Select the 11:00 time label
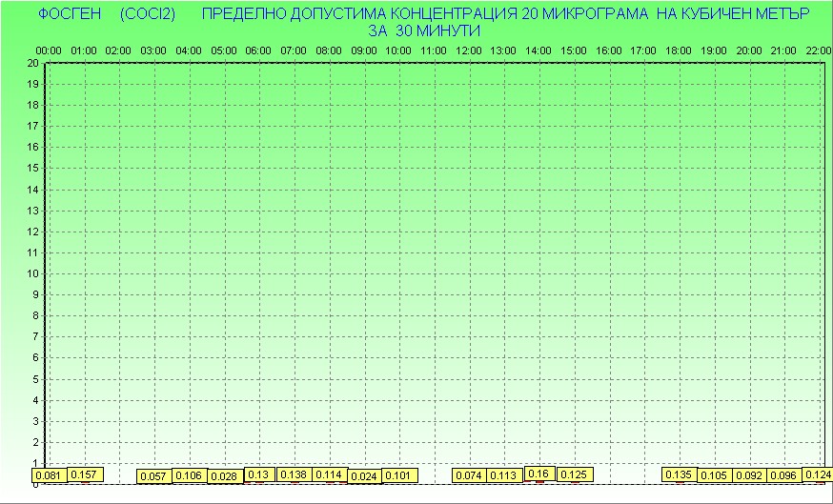This screenshot has width=833, height=504. click(x=434, y=51)
